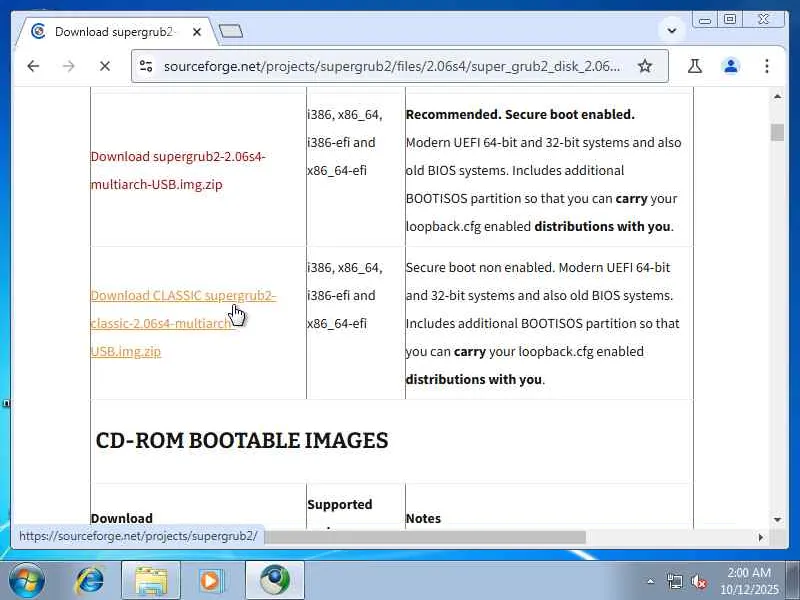800x600 pixels.
Task: Close the Download supergrub2 tab
Action: tap(197, 32)
